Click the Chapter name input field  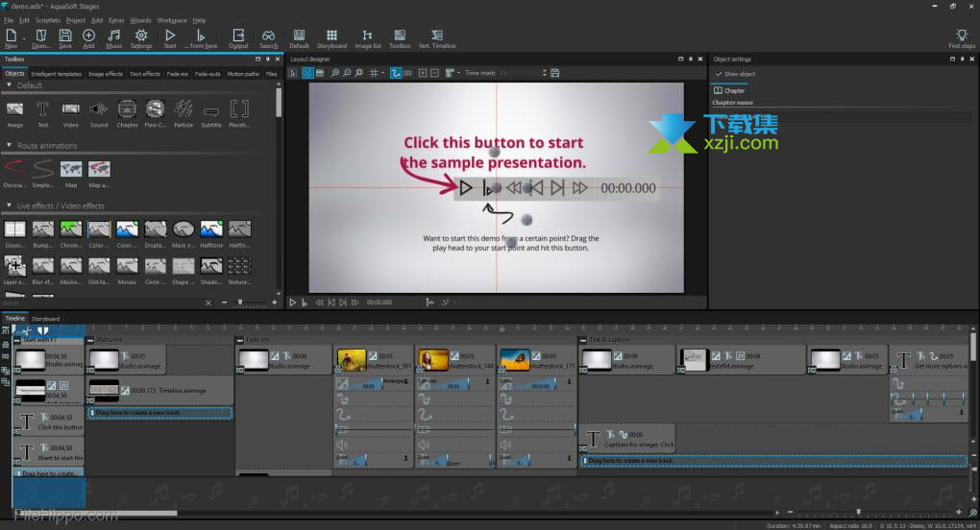pos(841,116)
